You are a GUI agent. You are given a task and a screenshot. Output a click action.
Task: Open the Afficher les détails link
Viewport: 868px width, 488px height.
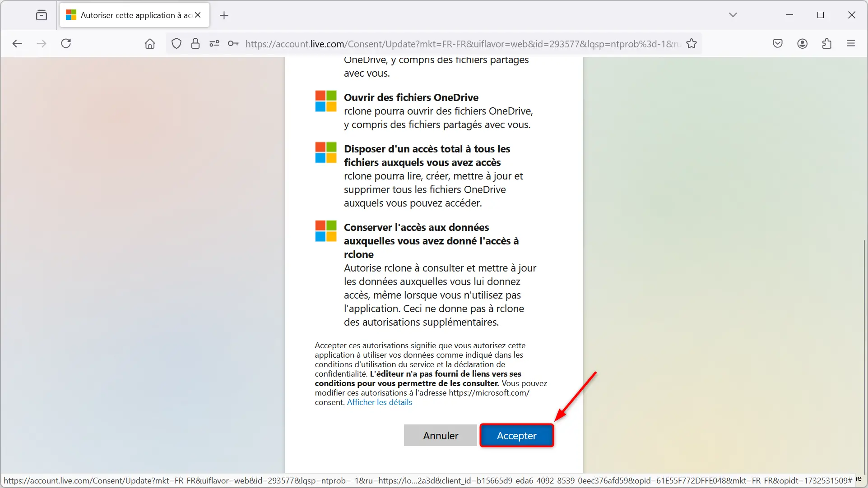click(x=379, y=402)
